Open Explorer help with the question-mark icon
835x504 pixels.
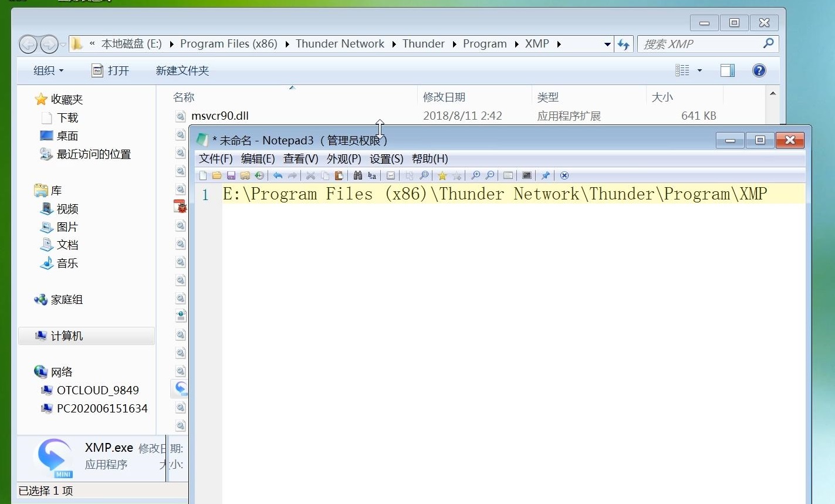pos(759,70)
